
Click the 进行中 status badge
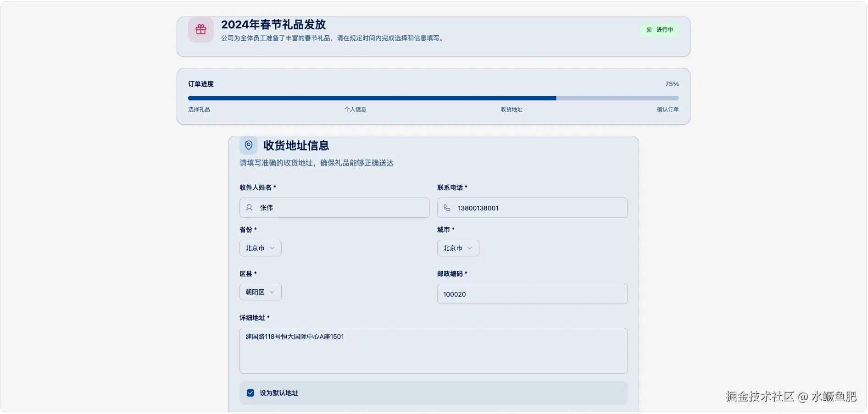(x=659, y=30)
